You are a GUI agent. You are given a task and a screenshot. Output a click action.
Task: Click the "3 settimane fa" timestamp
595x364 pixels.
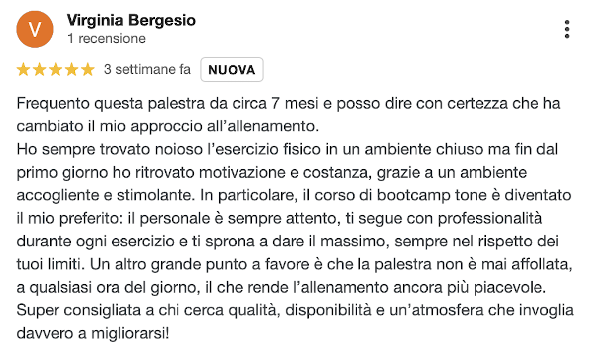point(147,70)
